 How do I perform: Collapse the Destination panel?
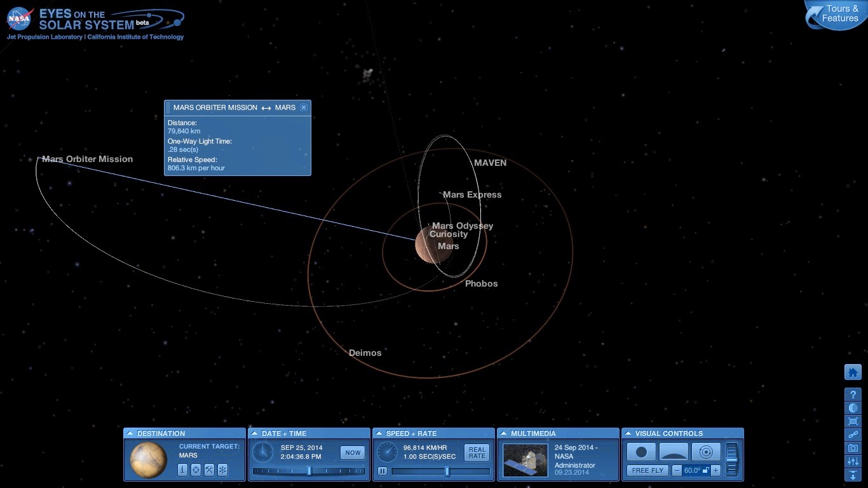click(132, 433)
